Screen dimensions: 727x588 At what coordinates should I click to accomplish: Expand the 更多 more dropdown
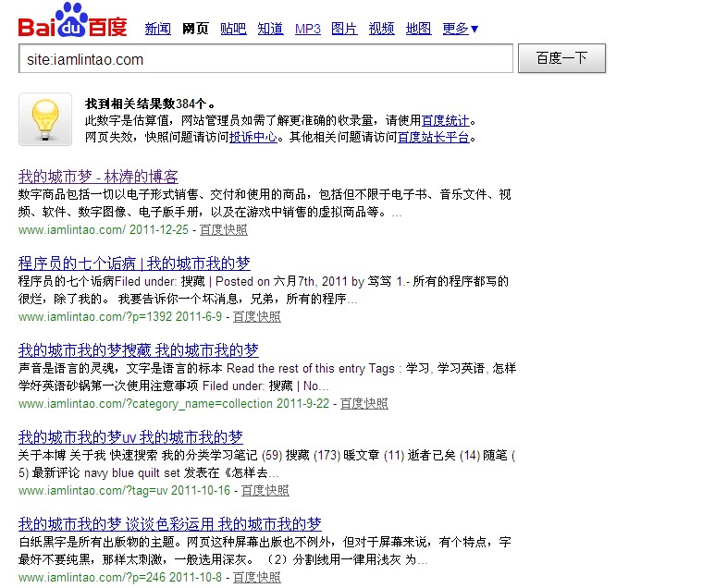[x=460, y=29]
